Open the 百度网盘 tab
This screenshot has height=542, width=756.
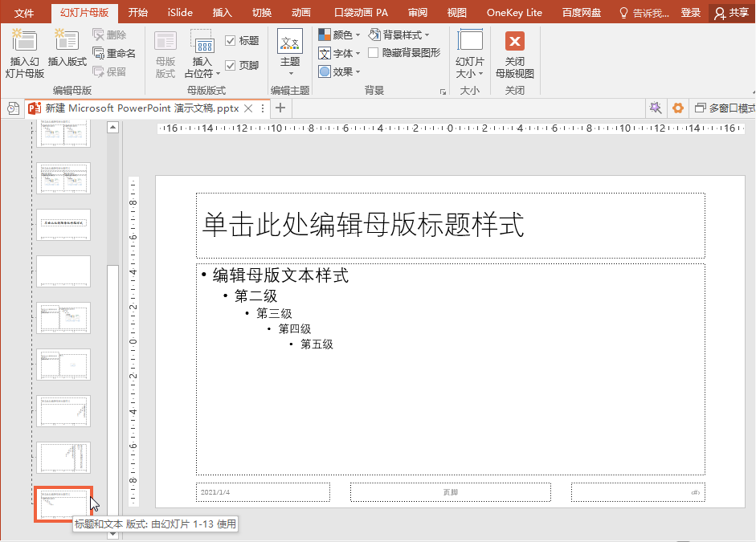582,13
